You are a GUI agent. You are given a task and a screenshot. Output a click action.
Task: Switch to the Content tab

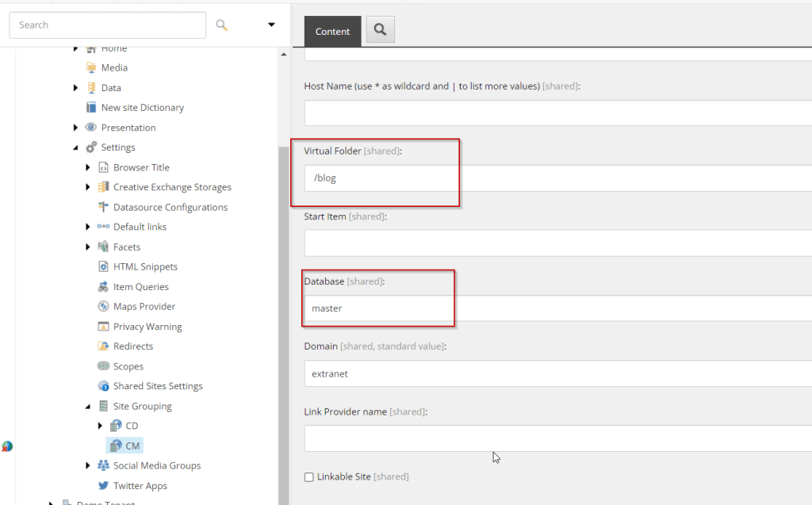pyautogui.click(x=332, y=31)
